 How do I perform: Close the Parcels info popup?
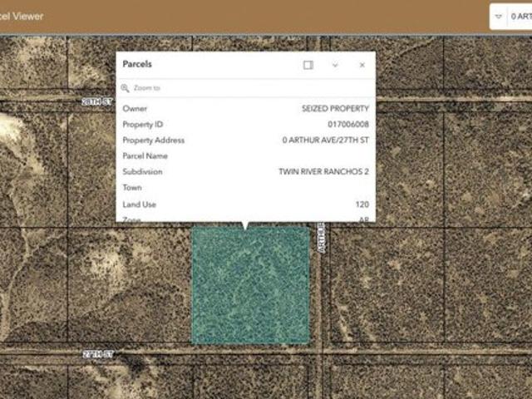pyautogui.click(x=362, y=65)
